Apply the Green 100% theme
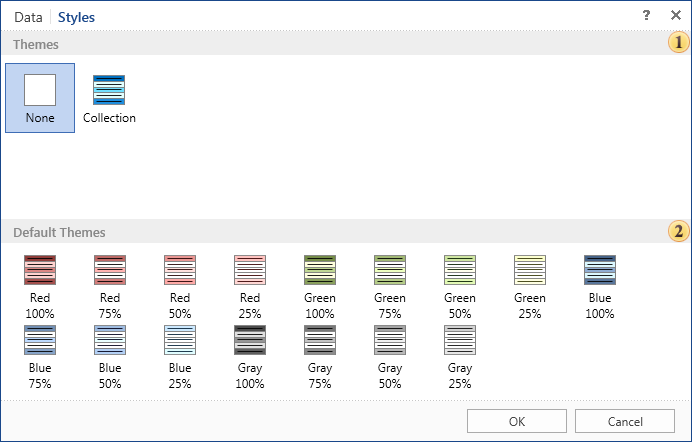The width and height of the screenshot is (692, 442). point(320,287)
